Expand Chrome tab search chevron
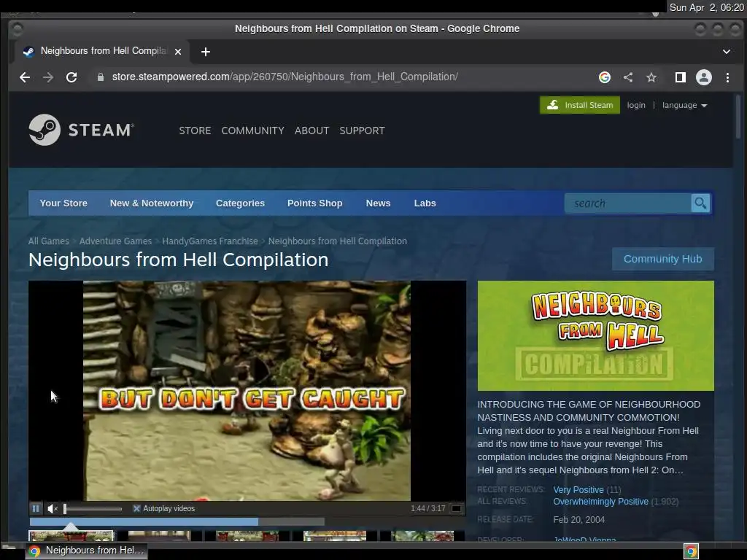The image size is (747, 560). pyautogui.click(x=727, y=52)
